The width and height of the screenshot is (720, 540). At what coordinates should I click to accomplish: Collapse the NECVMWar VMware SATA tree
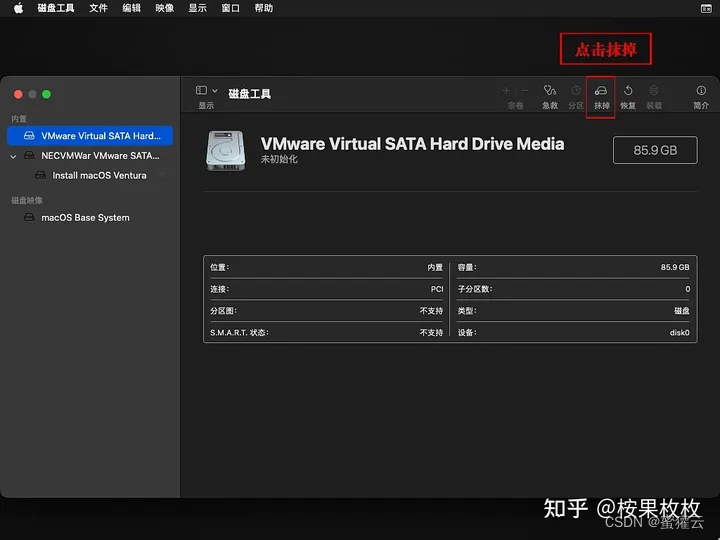coord(13,156)
